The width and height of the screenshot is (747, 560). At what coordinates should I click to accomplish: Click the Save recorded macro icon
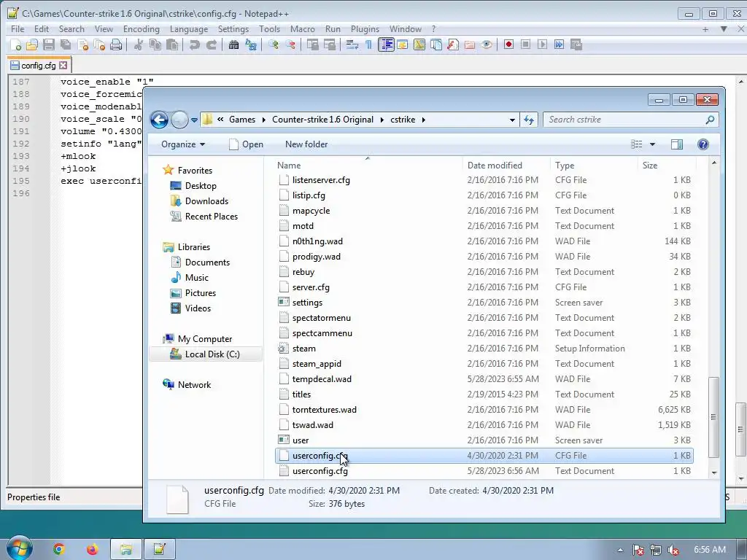pos(576,44)
